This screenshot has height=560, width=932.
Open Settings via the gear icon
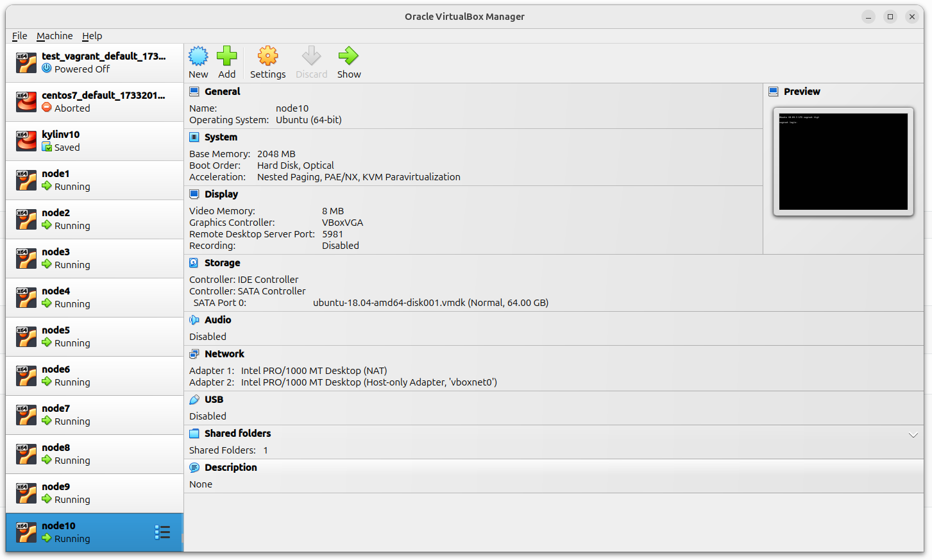tap(267, 56)
